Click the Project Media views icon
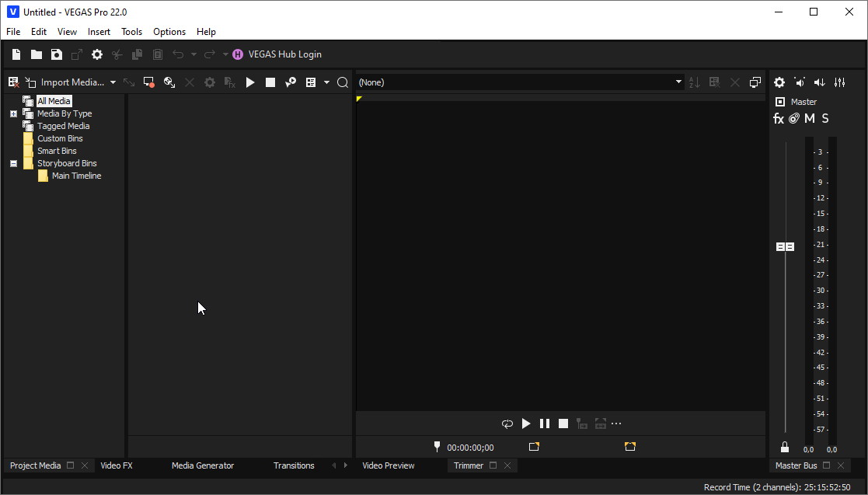The image size is (868, 495). coord(311,82)
